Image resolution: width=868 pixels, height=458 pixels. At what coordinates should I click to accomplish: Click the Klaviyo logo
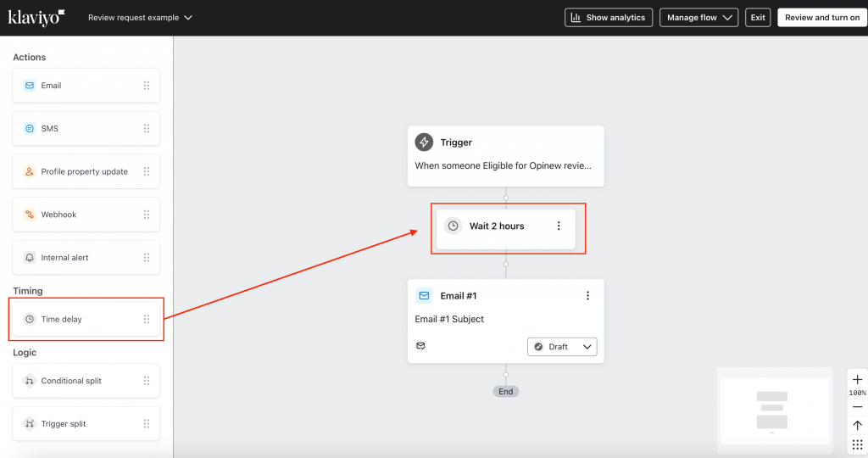[x=36, y=18]
